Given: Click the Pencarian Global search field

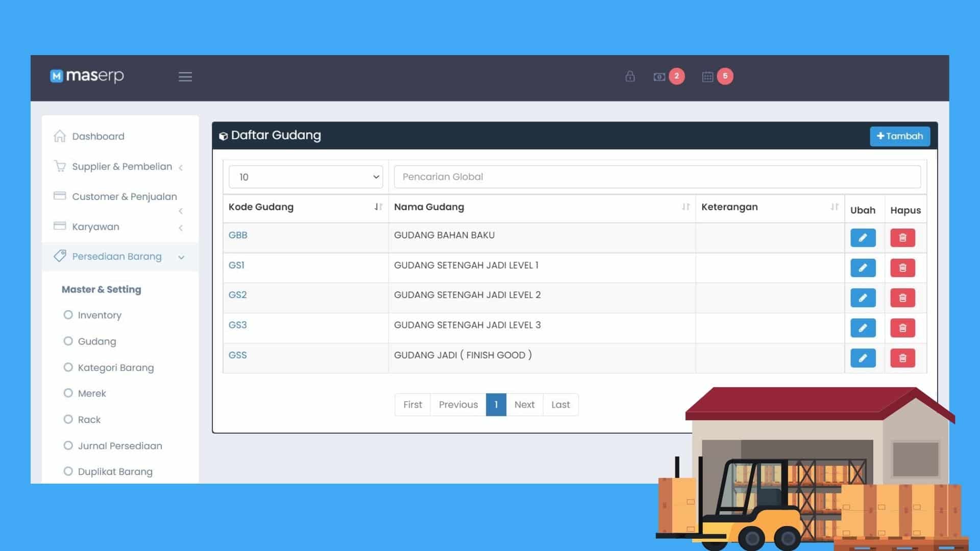Looking at the screenshot, I should point(657,177).
